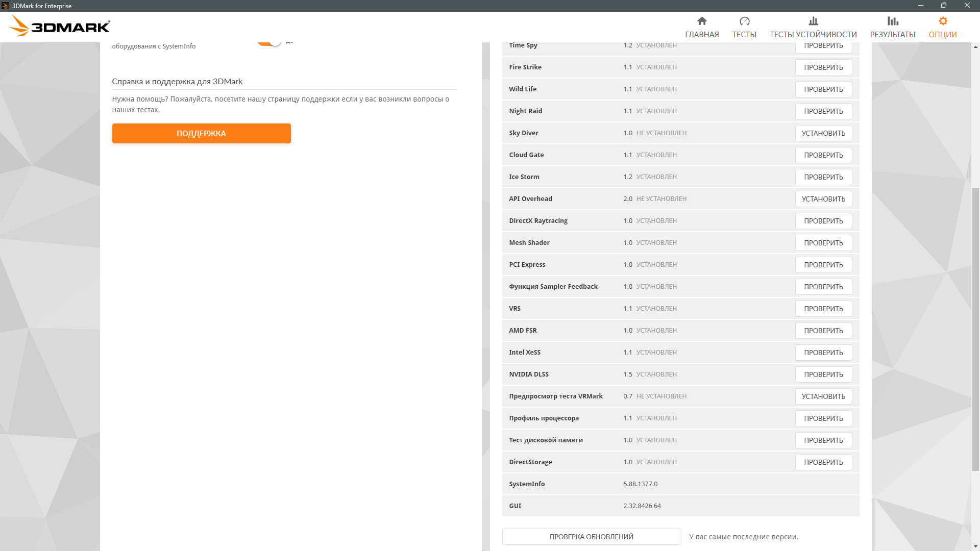Viewport: 980px width, 551px height.
Task: Click the 3DMark logo
Action: pyautogui.click(x=60, y=26)
